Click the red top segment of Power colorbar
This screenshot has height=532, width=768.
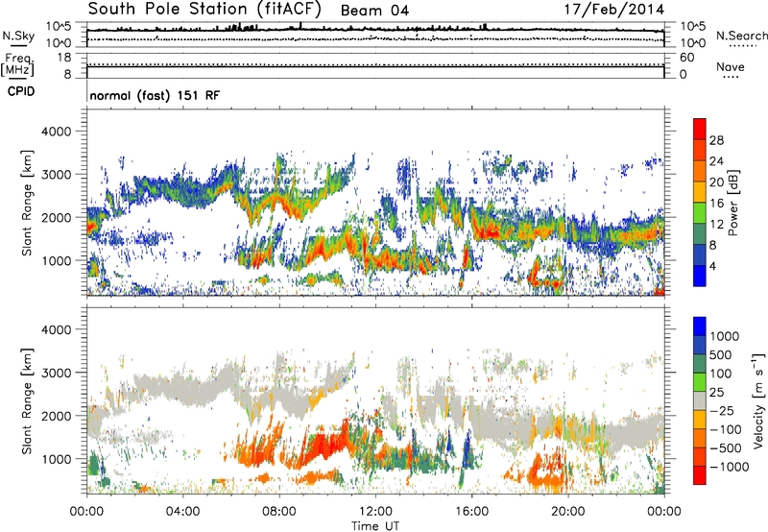tap(700, 130)
